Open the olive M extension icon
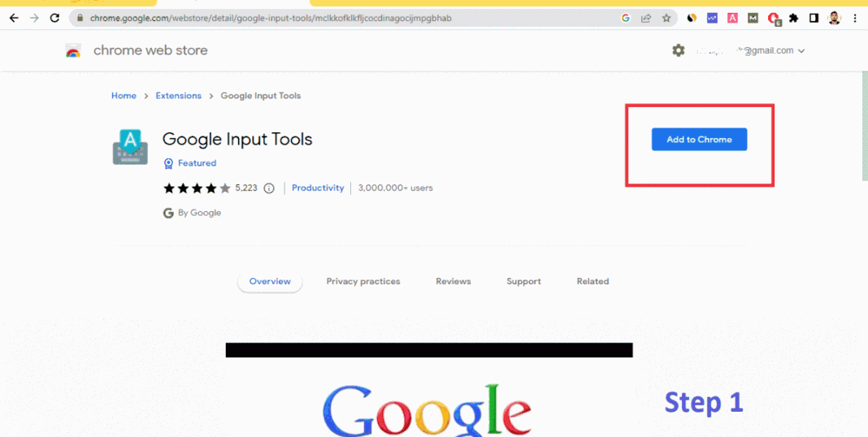868x437 pixels. click(753, 18)
